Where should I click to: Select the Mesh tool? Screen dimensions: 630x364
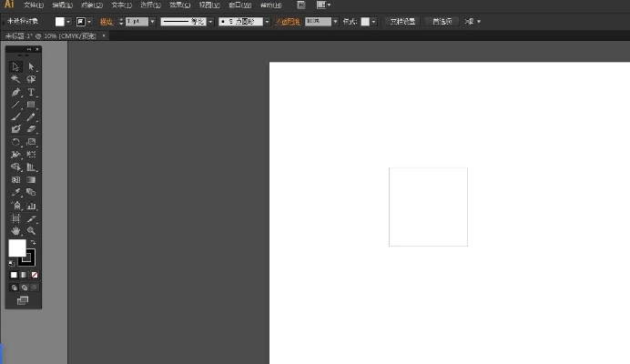coord(15,179)
